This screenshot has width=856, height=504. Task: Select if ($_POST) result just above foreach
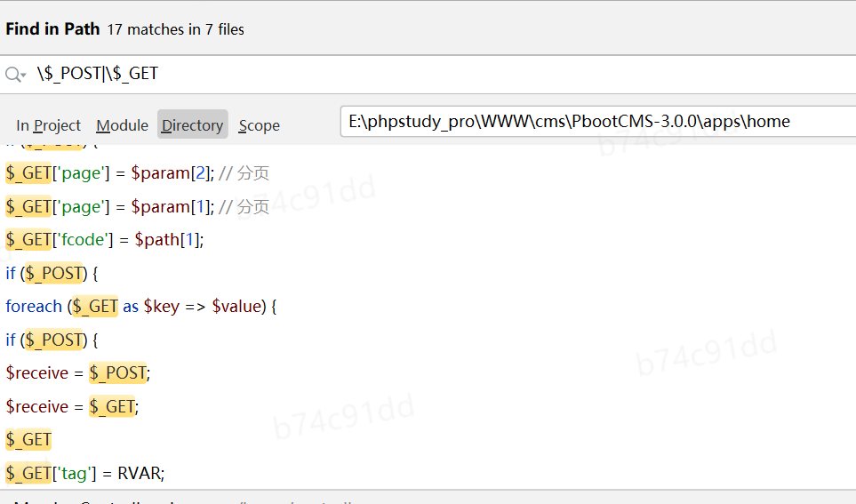[52, 273]
